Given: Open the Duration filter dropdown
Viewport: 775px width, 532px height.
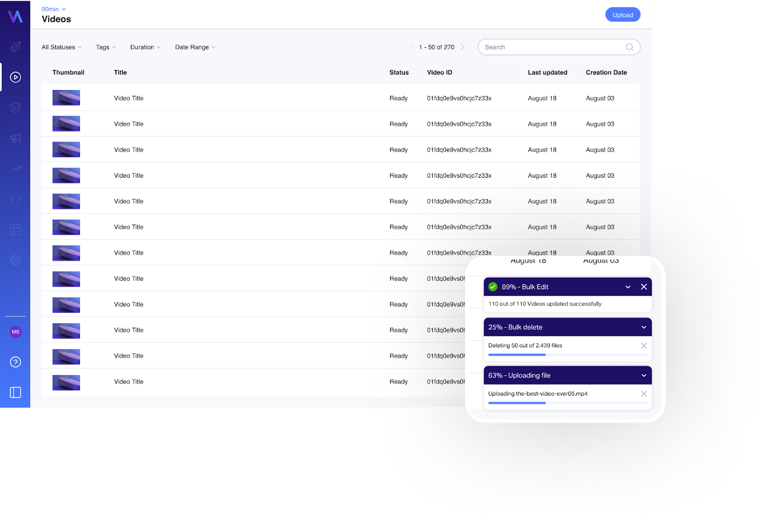Looking at the screenshot, I should point(145,47).
